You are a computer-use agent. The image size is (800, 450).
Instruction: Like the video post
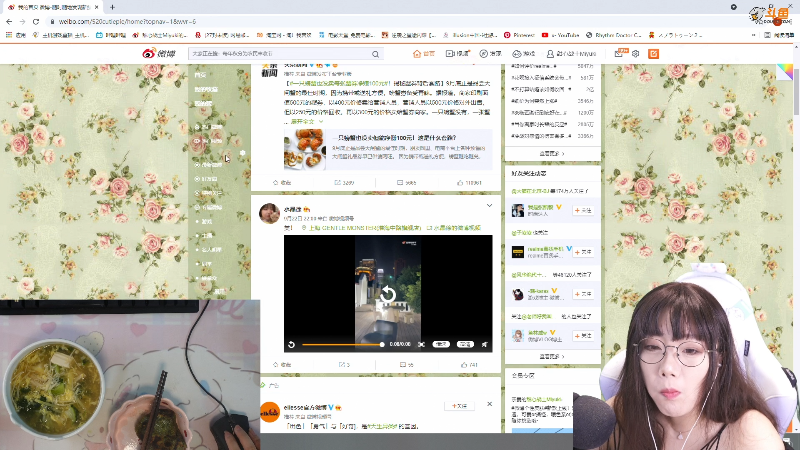pyautogui.click(x=469, y=365)
